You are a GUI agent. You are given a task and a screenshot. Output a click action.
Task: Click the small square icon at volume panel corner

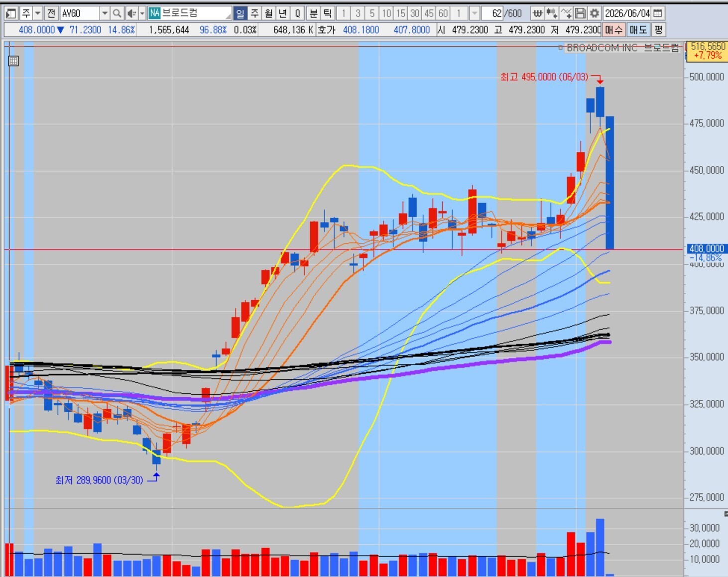pyautogui.click(x=726, y=514)
